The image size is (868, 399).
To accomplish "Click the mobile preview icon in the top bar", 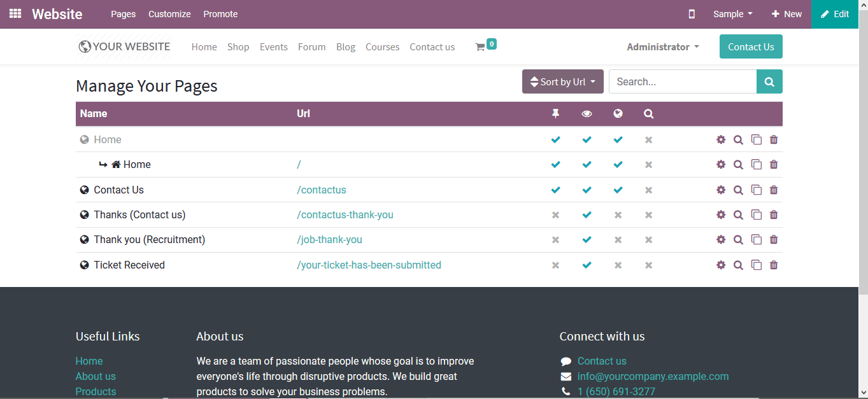I will [692, 13].
